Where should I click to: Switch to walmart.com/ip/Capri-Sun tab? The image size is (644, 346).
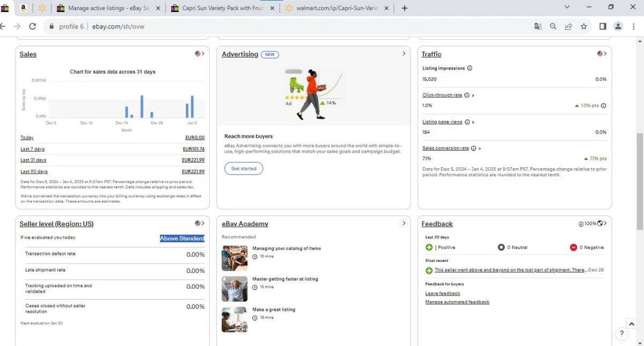pos(337,8)
